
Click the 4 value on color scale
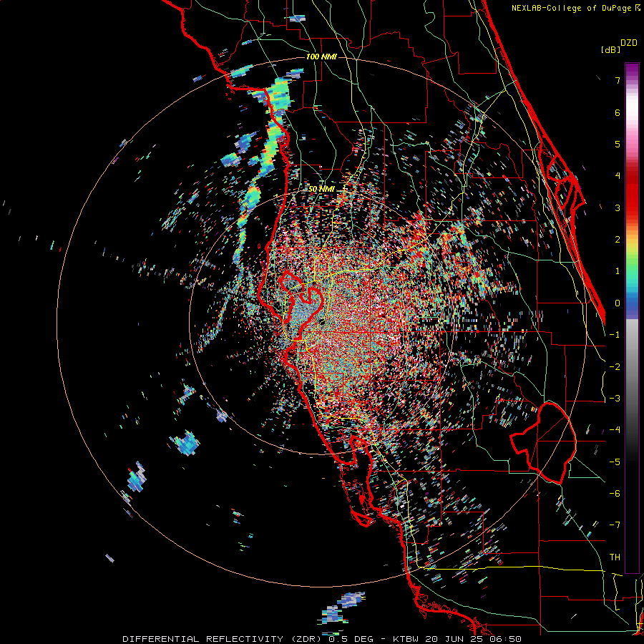point(618,176)
